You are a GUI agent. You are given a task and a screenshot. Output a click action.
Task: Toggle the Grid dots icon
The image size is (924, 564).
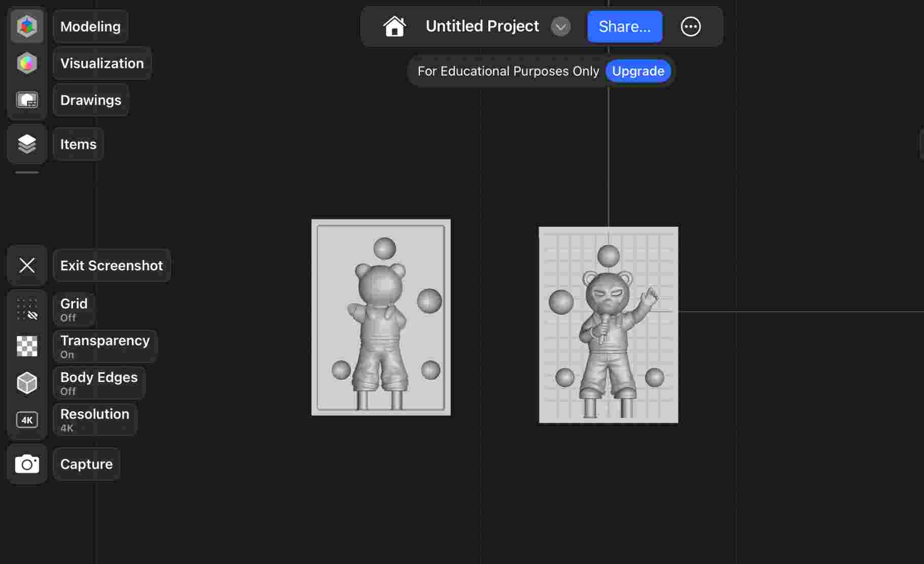pyautogui.click(x=27, y=309)
